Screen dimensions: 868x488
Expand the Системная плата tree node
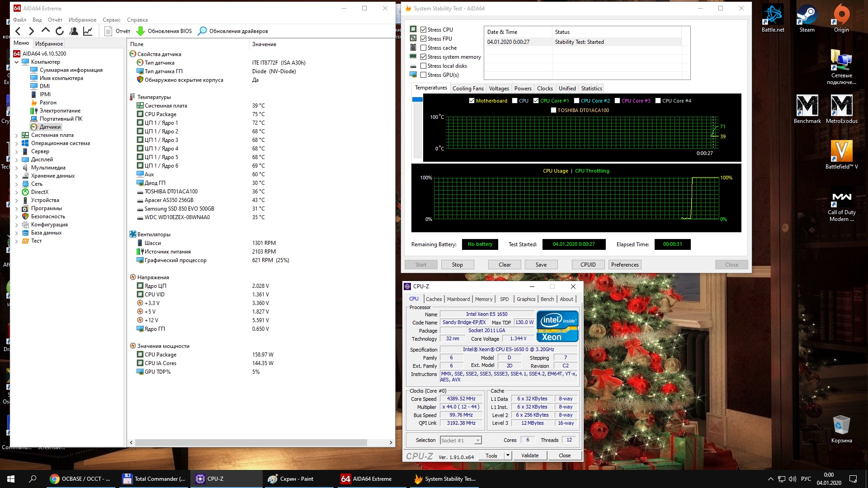tap(17, 135)
